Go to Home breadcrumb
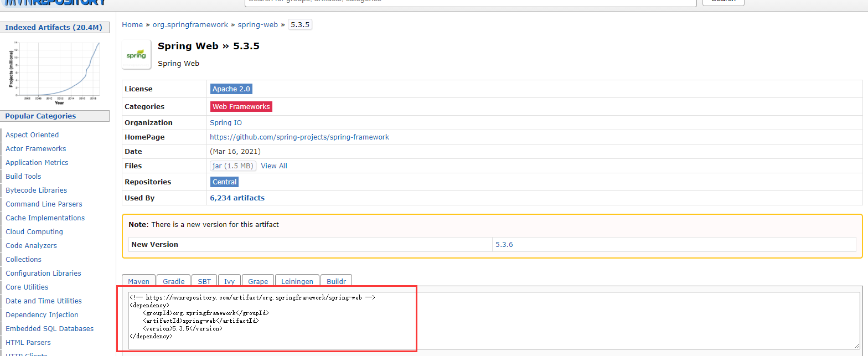868x356 pixels. click(132, 25)
